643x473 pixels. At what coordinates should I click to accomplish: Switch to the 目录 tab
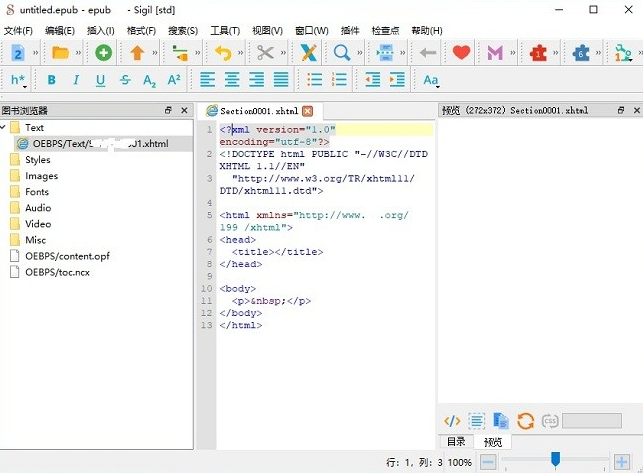(x=456, y=442)
